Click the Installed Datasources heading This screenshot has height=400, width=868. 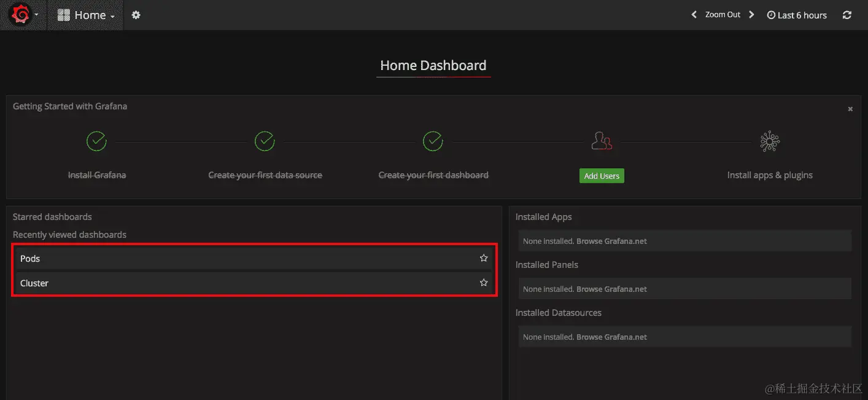(x=559, y=313)
